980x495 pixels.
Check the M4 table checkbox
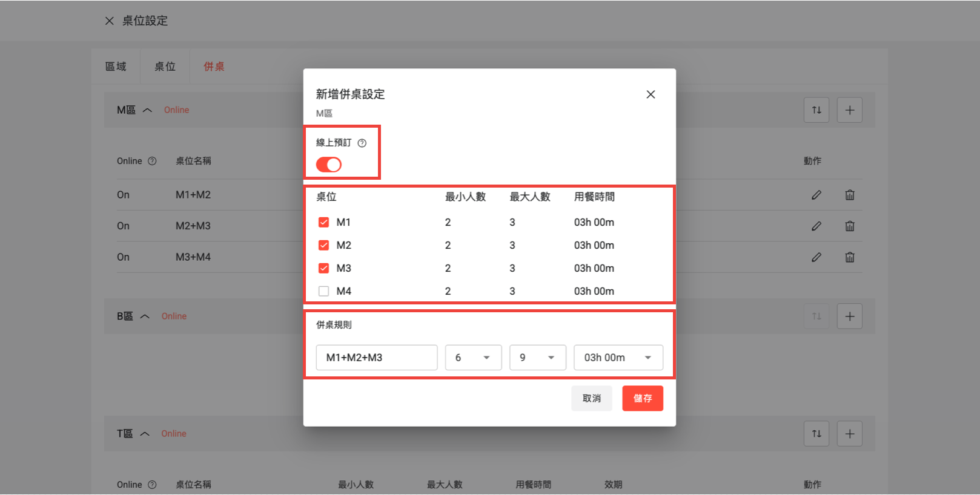324,291
